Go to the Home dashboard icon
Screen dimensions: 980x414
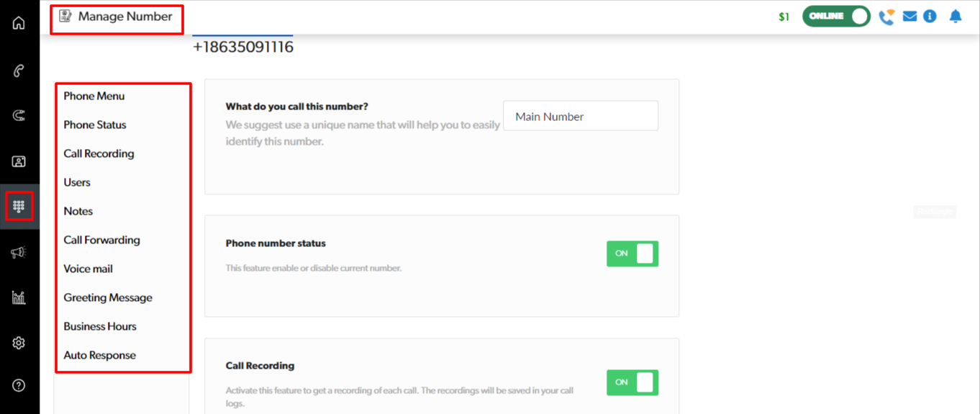19,23
